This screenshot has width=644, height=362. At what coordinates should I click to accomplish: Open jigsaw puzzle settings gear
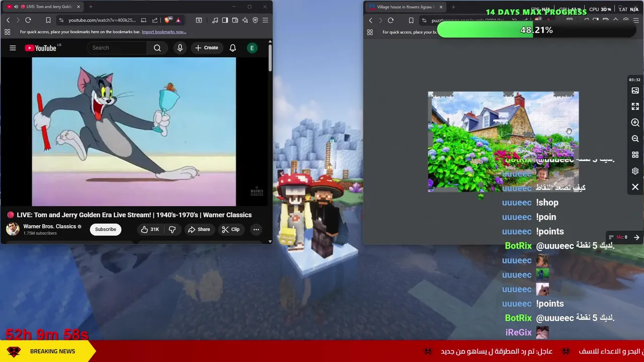point(635,171)
